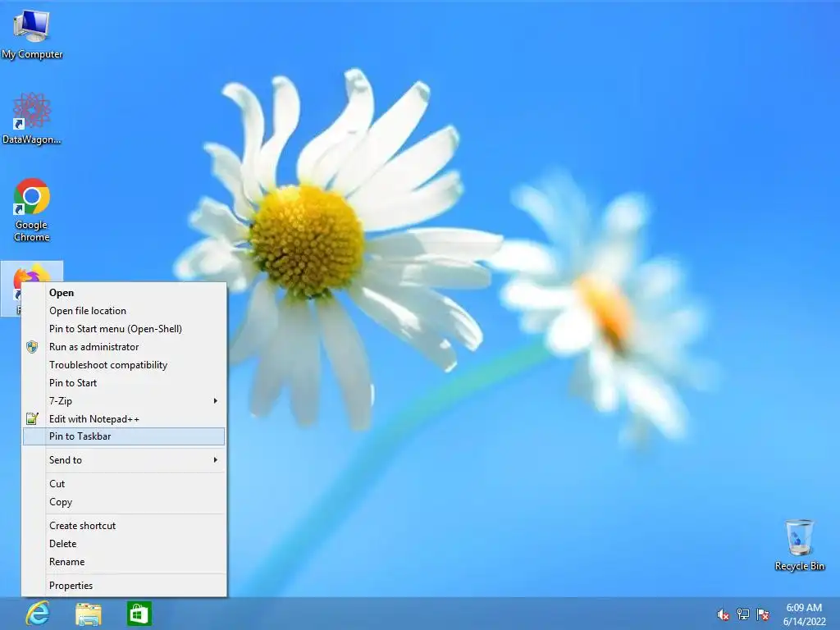The width and height of the screenshot is (840, 630).
Task: Choose Pin to Start menu (Open-Shell)
Action: coord(124,329)
